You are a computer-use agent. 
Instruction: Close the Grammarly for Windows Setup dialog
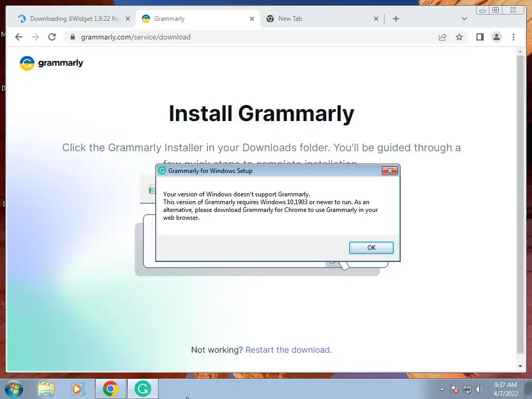coord(390,170)
